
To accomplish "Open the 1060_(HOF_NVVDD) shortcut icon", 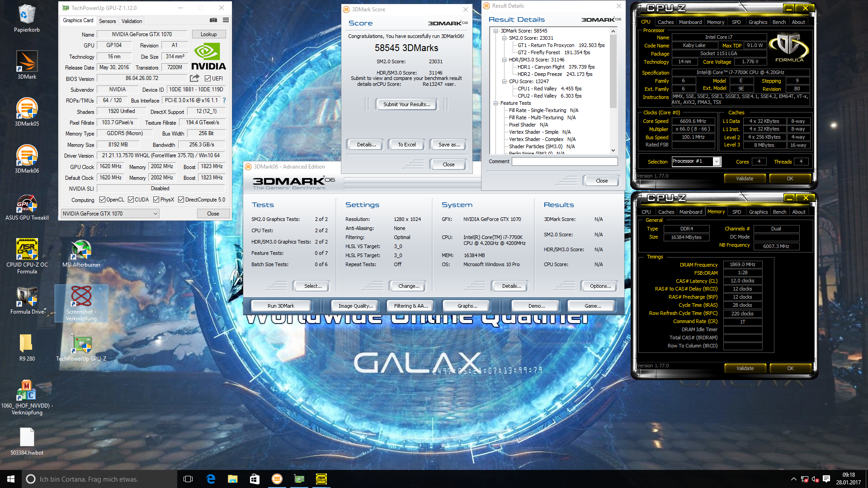I will pos(27,398).
